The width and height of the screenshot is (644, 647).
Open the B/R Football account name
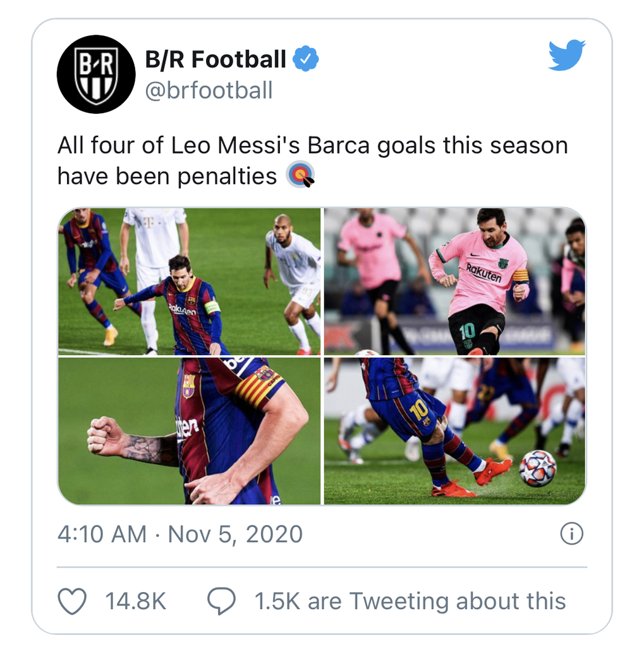click(216, 59)
